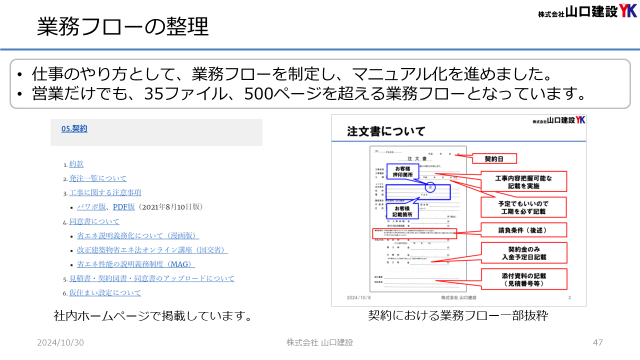Open the 同意書について link
This screenshot has width=640, height=360.
tap(94, 221)
